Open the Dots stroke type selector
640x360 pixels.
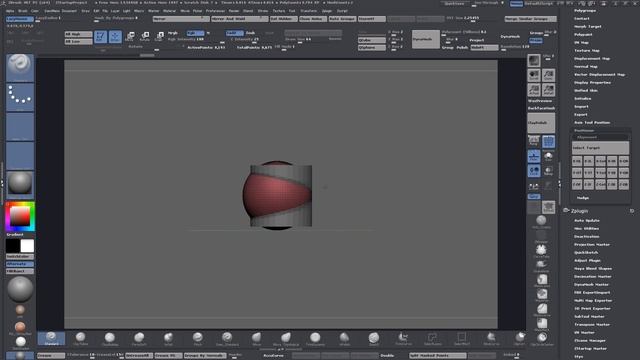point(20,97)
